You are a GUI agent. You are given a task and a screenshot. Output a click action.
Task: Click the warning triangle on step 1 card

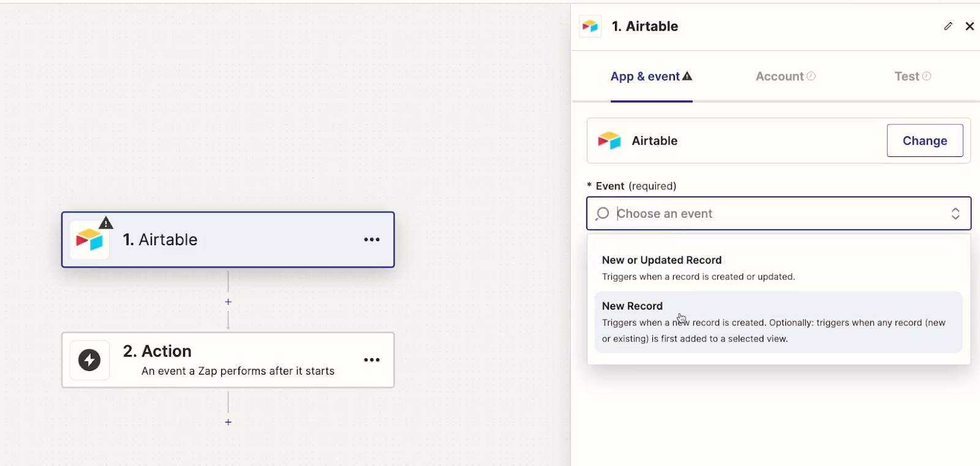(x=106, y=223)
